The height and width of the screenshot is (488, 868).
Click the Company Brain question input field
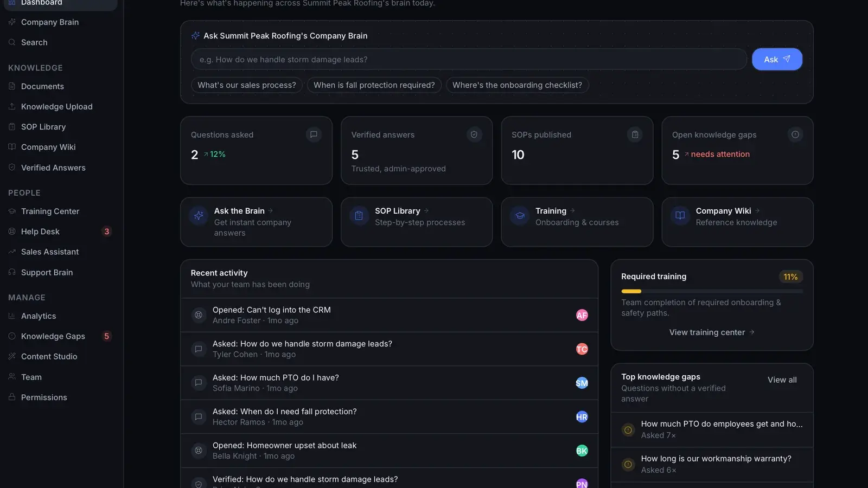pyautogui.click(x=469, y=60)
